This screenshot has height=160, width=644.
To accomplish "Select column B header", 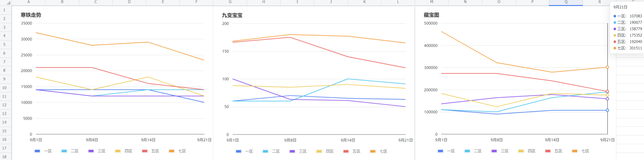I will point(62,2).
